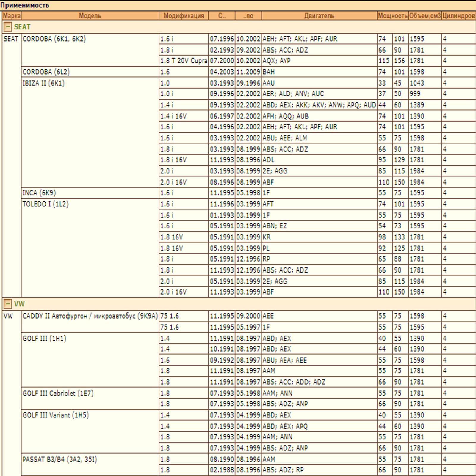Click engine codes ABD; AEX; APQ

285,426
